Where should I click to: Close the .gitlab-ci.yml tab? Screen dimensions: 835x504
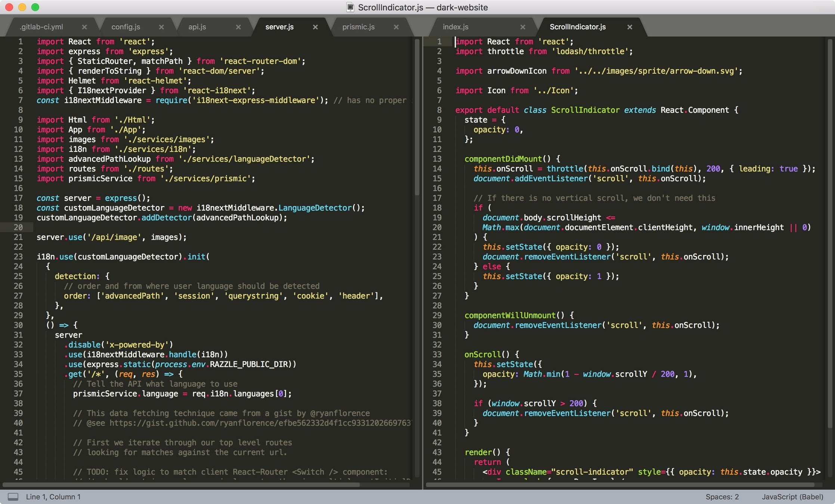pos(84,27)
